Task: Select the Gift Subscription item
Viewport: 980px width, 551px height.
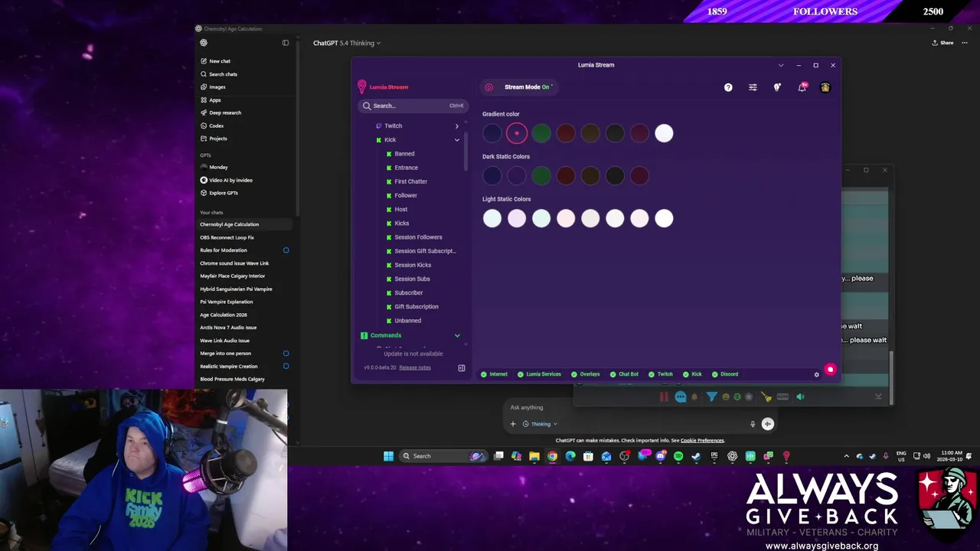Action: click(x=416, y=307)
